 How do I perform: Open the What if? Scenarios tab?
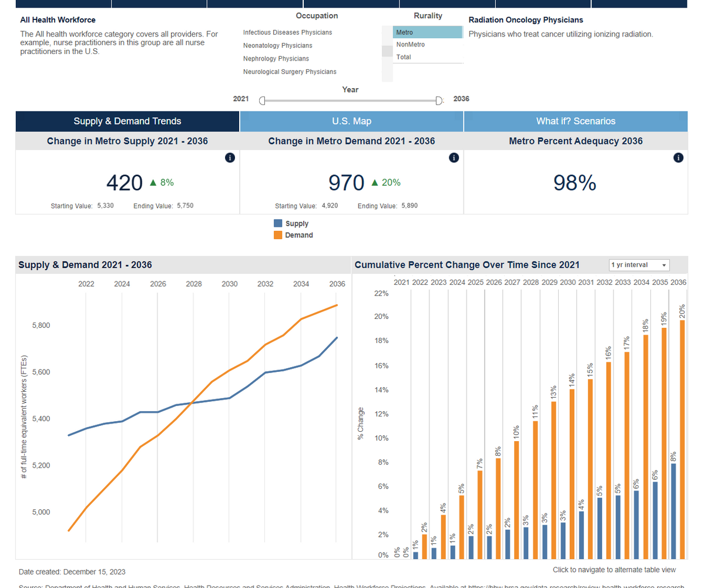[x=576, y=121]
